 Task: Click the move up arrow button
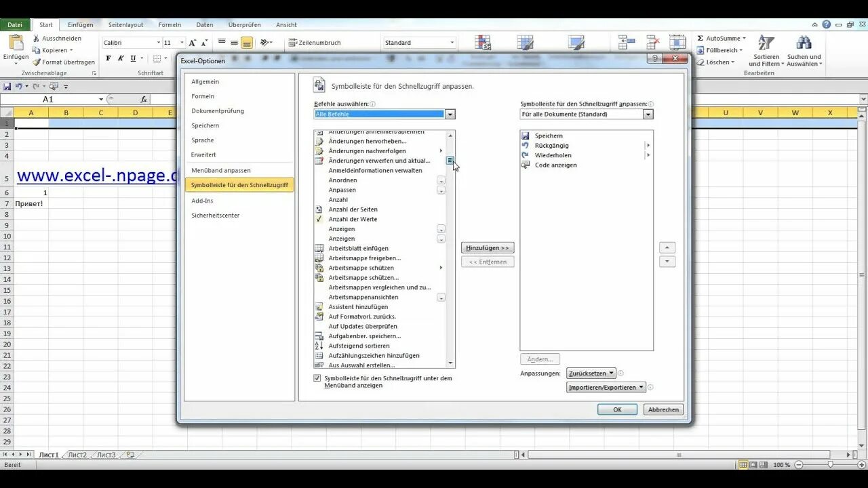tap(667, 248)
